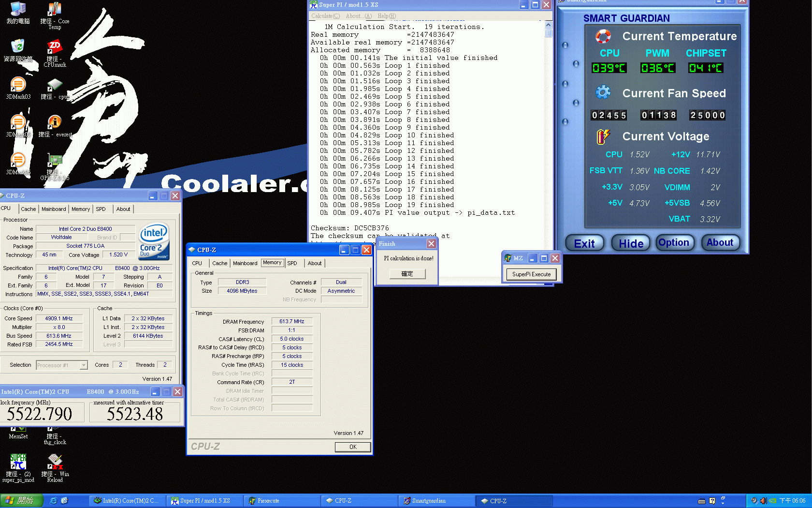
Task: Click the Command Rate 2T value
Action: (x=292, y=382)
